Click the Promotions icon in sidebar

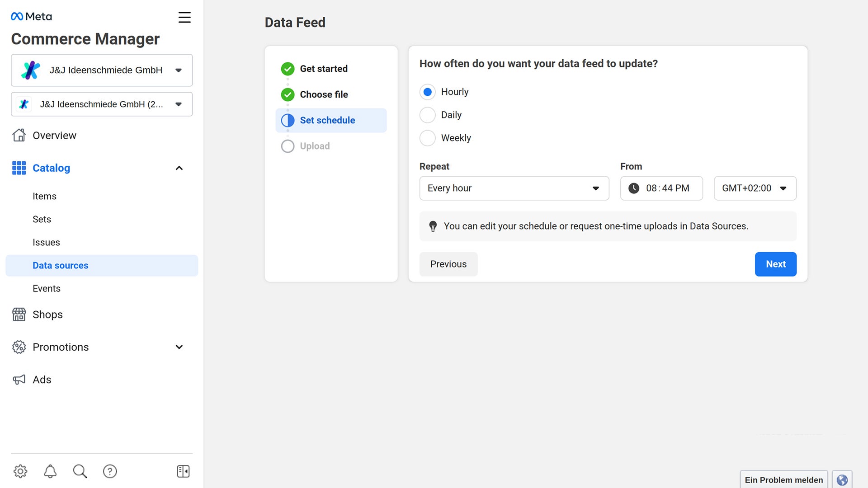click(x=18, y=347)
